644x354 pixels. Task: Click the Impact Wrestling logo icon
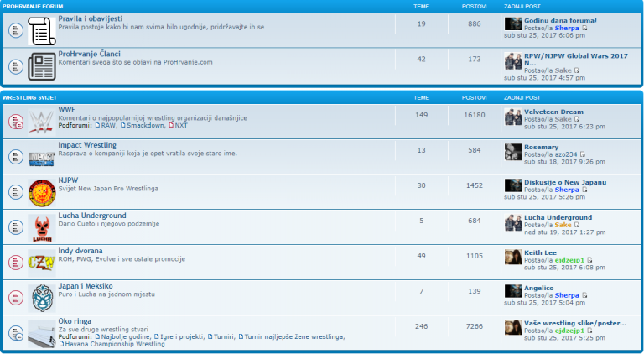pos(41,159)
